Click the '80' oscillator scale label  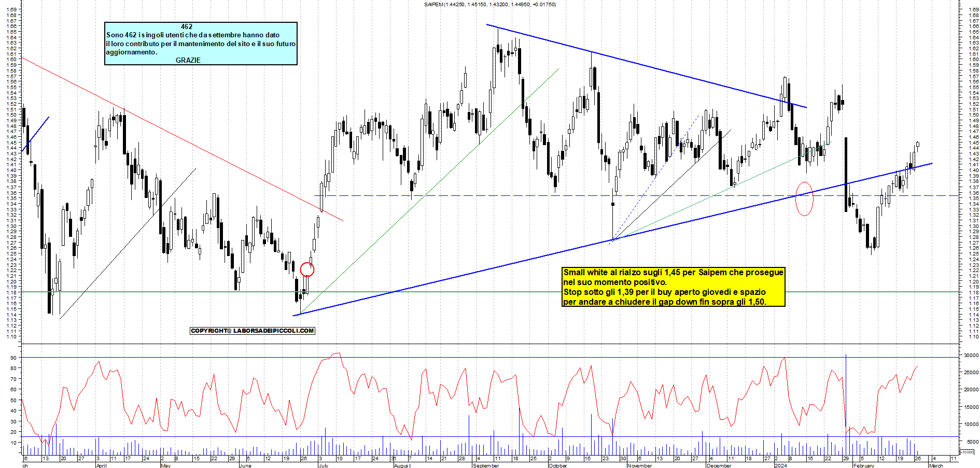tap(12, 368)
